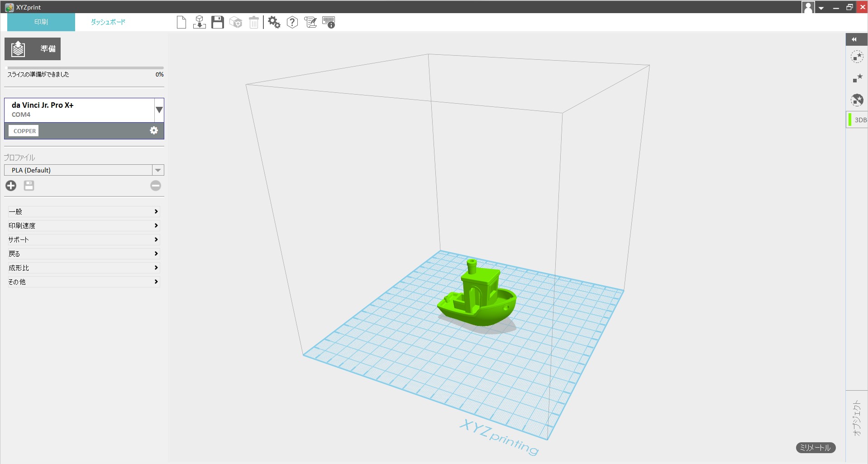Viewport: 868px width, 464px height.
Task: Expand the 一般 settings section
Action: tap(84, 211)
